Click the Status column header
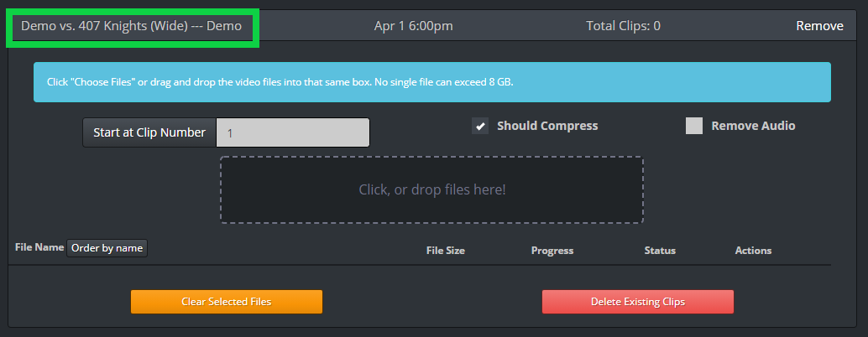 pyautogui.click(x=660, y=251)
